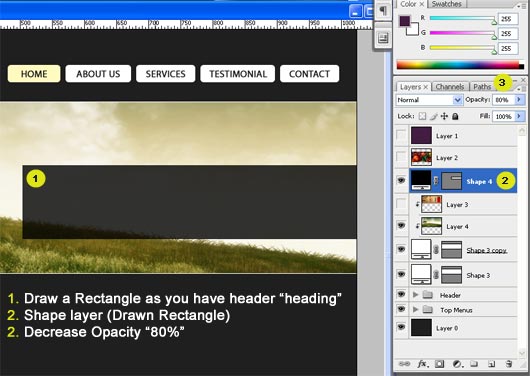Show Layer 2 via its visibility box
This screenshot has height=376, width=530.
[x=401, y=157]
